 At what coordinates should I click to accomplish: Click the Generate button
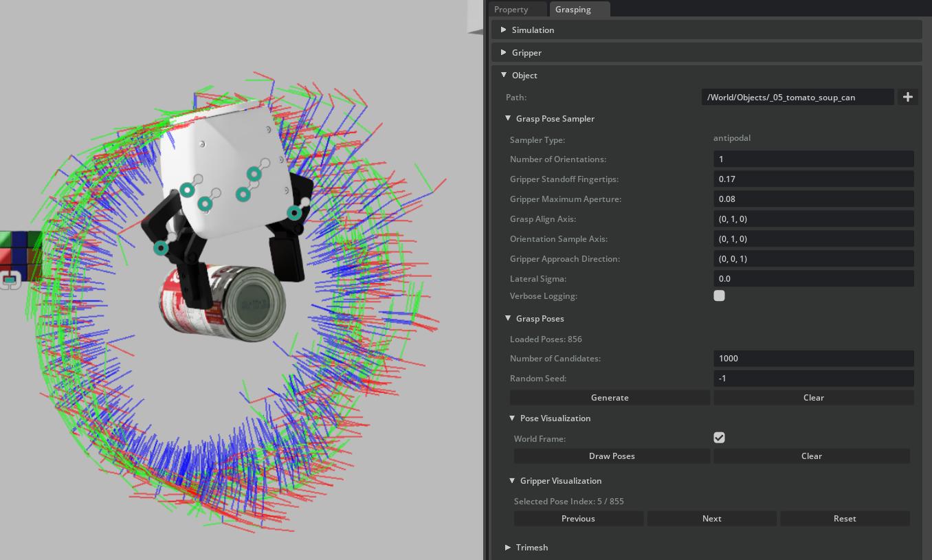pos(610,397)
